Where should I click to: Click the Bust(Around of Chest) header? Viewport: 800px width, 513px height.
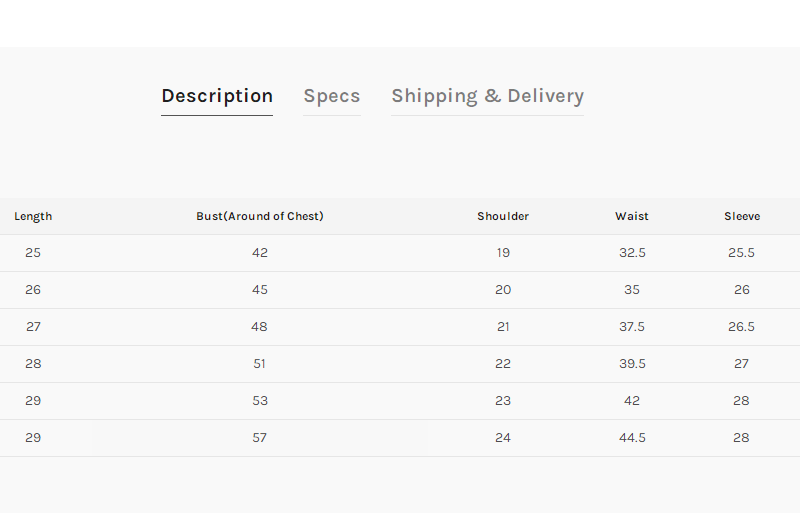tap(260, 216)
